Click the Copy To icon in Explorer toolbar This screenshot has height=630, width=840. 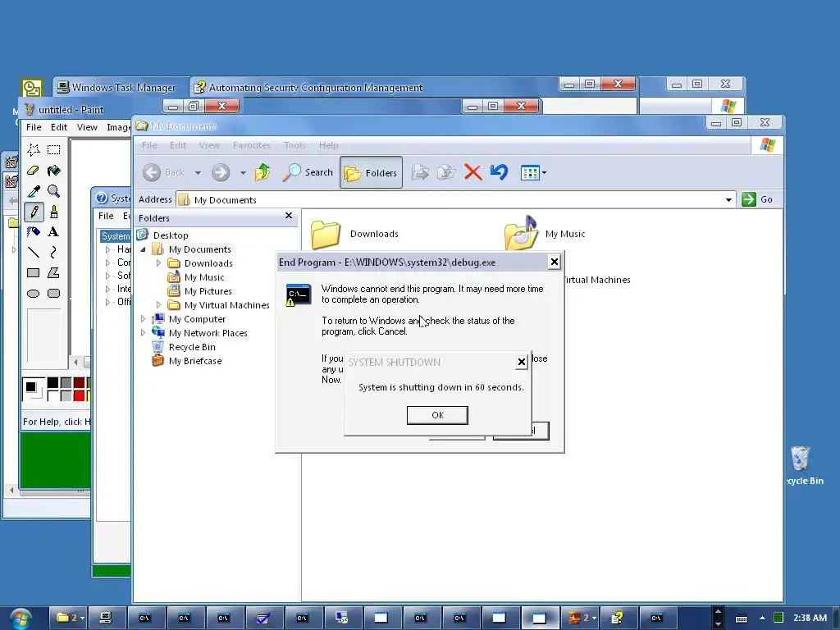[445, 172]
